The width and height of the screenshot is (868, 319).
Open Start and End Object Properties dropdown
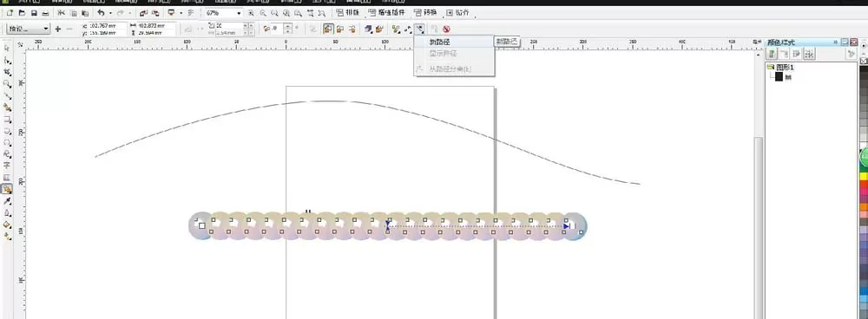(x=409, y=29)
